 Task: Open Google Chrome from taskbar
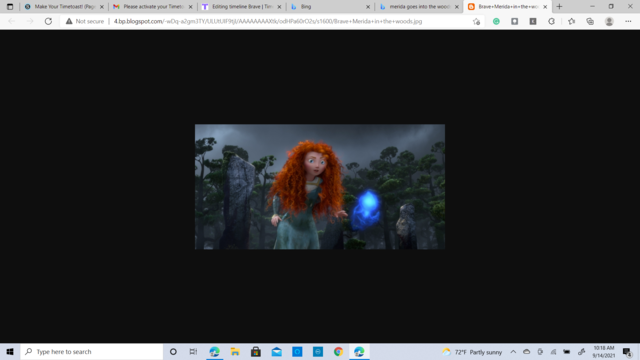click(338, 351)
